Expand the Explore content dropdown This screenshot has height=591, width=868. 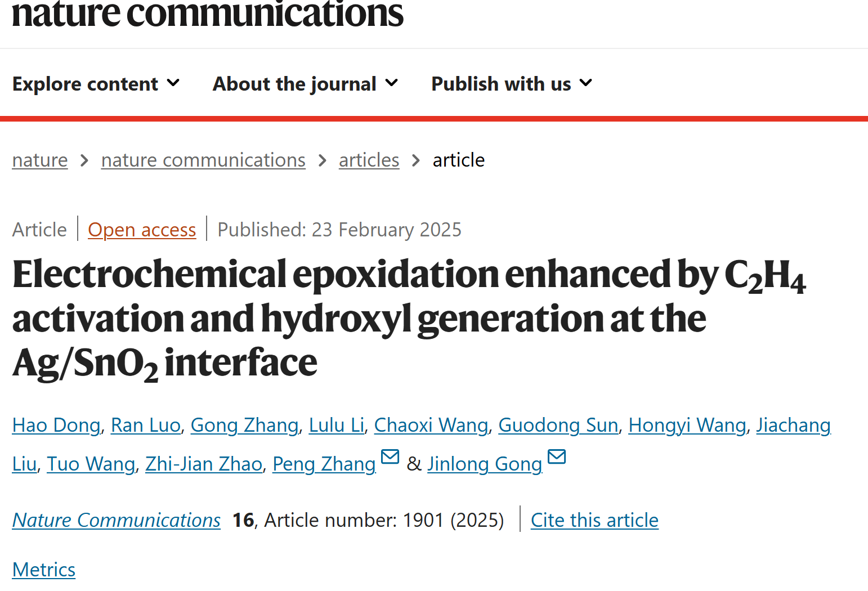[x=96, y=84]
